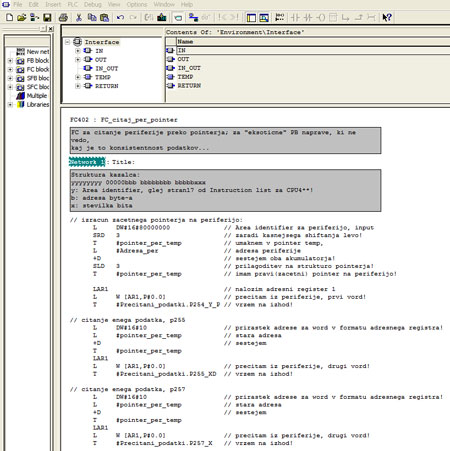
Task: Open the Insert menu
Action: coord(53,4)
